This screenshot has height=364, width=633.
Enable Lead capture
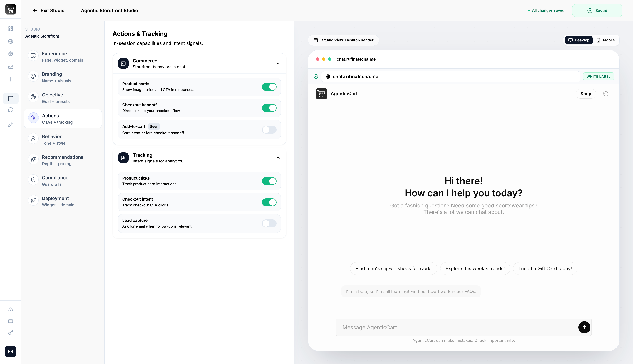click(x=269, y=224)
